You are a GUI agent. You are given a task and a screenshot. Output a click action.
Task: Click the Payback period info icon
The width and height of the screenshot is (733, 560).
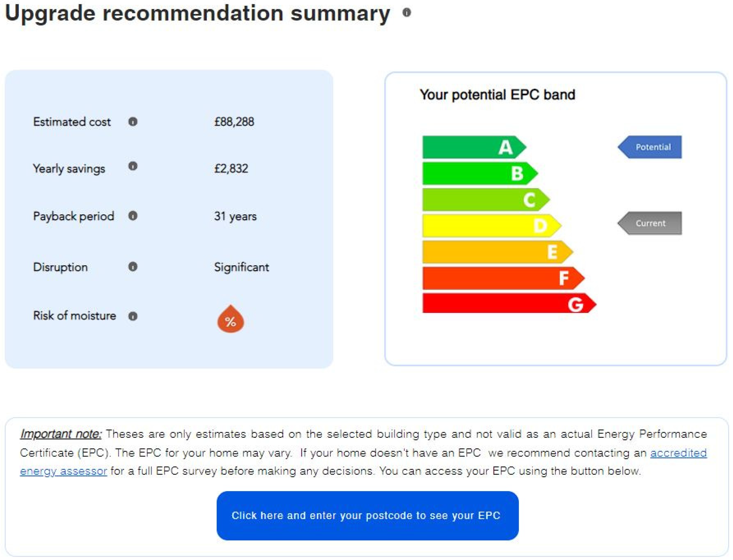coord(133,216)
